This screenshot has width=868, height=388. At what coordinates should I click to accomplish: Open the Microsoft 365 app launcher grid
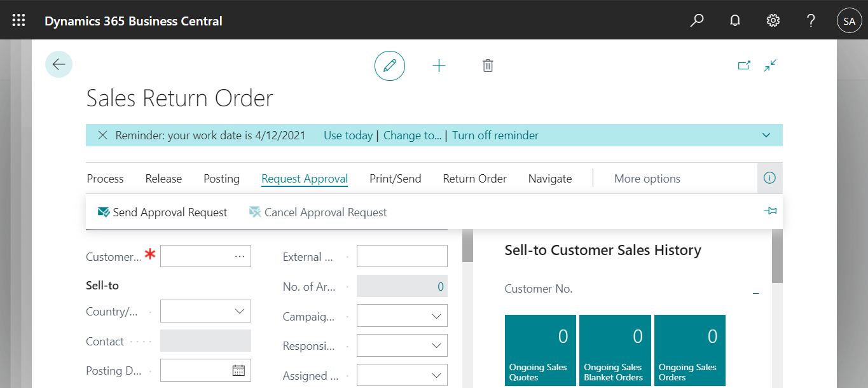[x=18, y=20]
